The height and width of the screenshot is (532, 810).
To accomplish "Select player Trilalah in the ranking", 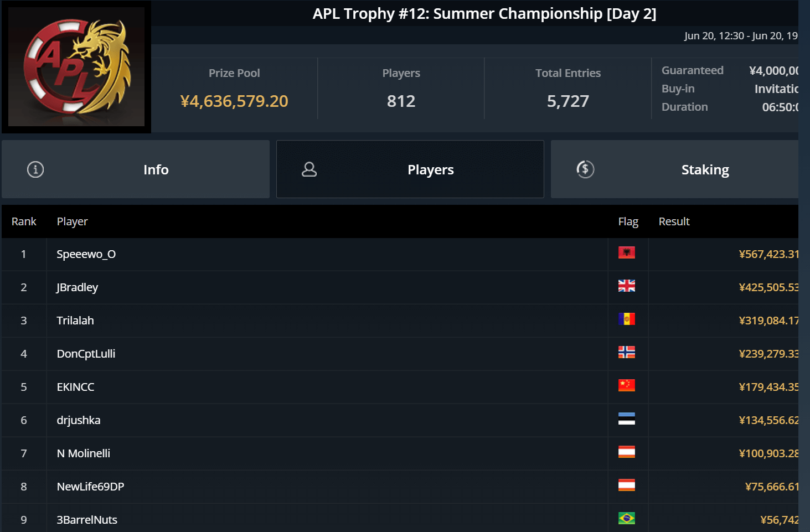I will (x=75, y=321).
